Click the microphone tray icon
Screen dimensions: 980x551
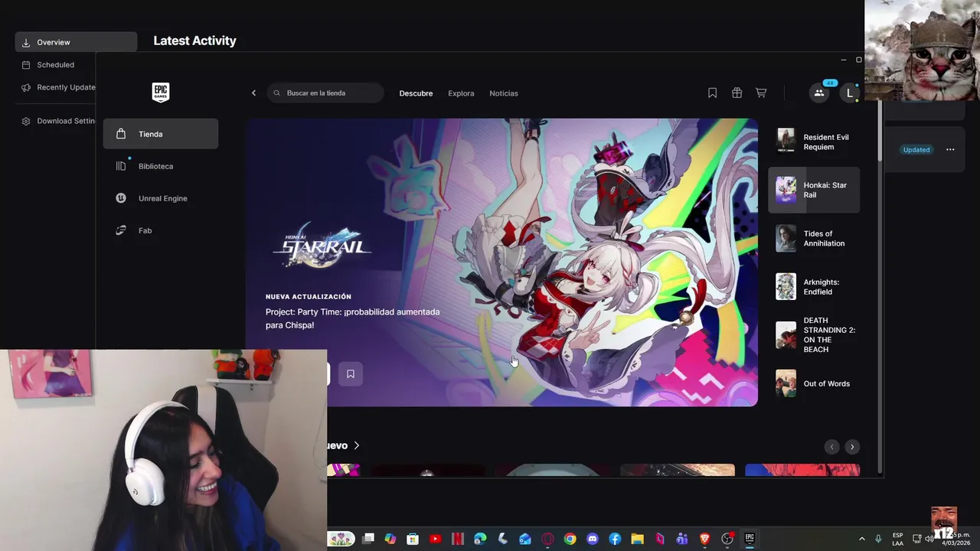[x=878, y=539]
